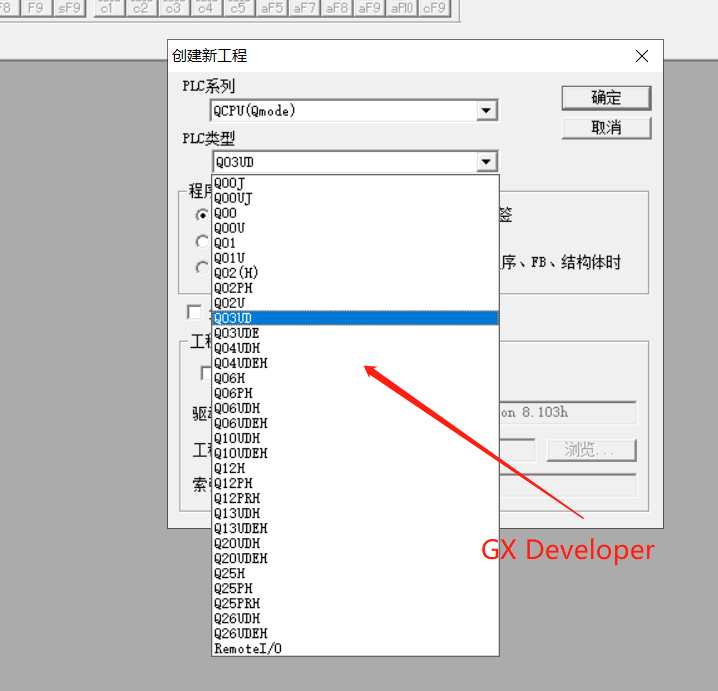Image resolution: width=718 pixels, height=691 pixels.
Task: Tick the checkbox left of Q03UD entry
Action: (195, 312)
